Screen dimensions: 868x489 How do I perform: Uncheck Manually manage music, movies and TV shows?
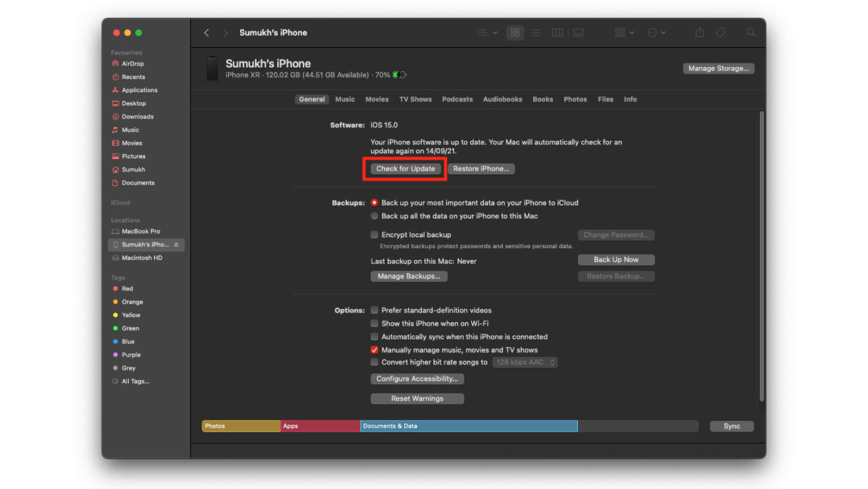[374, 350]
